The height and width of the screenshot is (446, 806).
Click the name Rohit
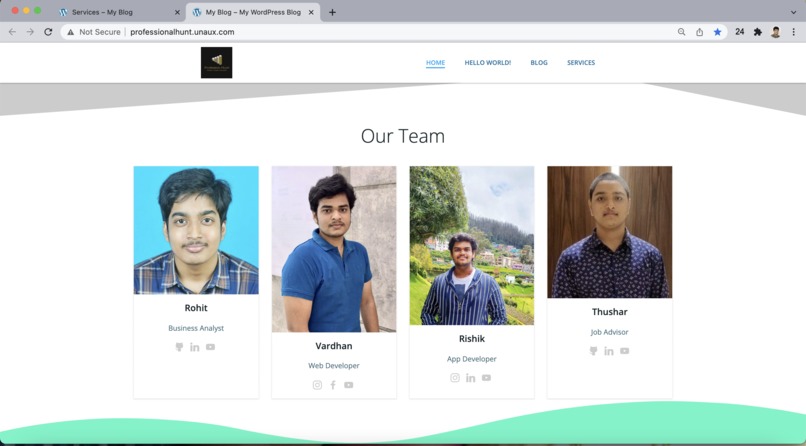tap(196, 308)
